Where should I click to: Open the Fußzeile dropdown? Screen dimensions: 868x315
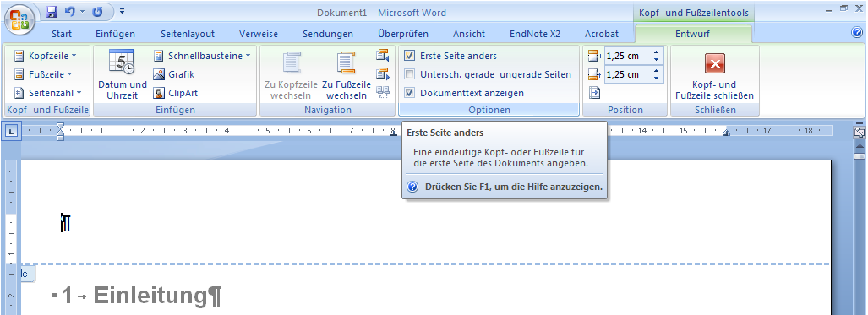pyautogui.click(x=44, y=74)
